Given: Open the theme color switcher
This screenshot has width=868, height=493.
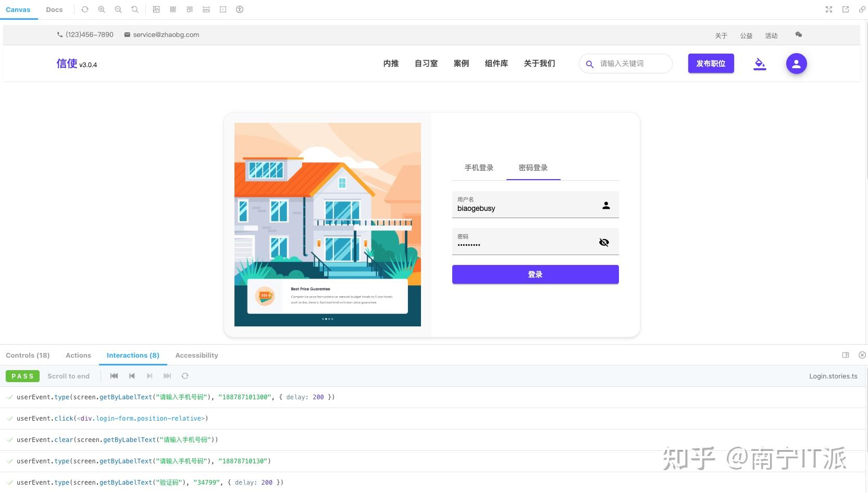Looking at the screenshot, I should (x=760, y=64).
